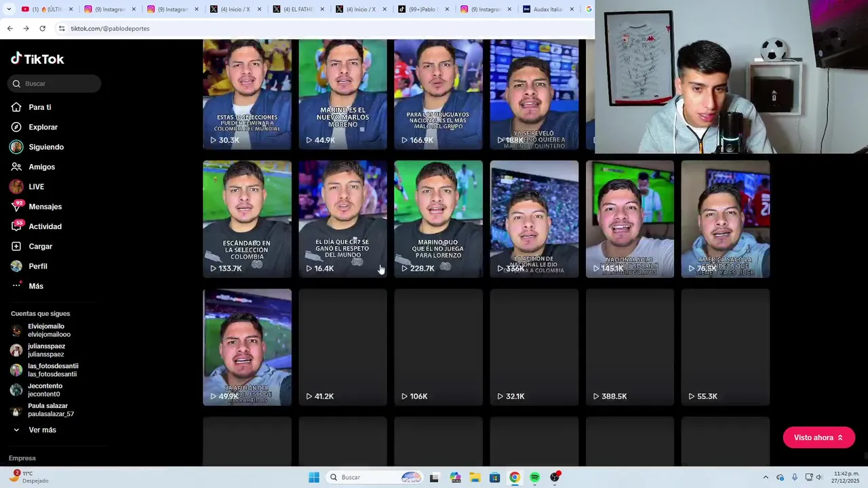Open video Marino dijo que no juega

[438, 219]
